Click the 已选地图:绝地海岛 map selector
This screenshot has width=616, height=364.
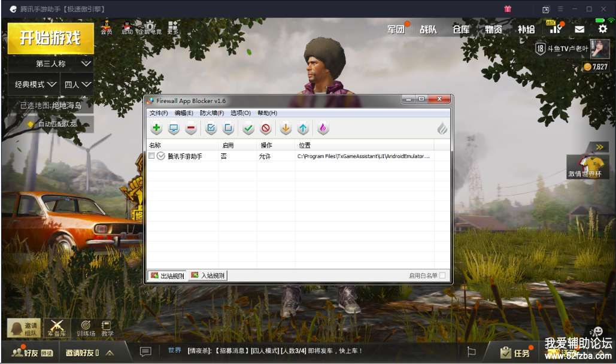tap(51, 105)
